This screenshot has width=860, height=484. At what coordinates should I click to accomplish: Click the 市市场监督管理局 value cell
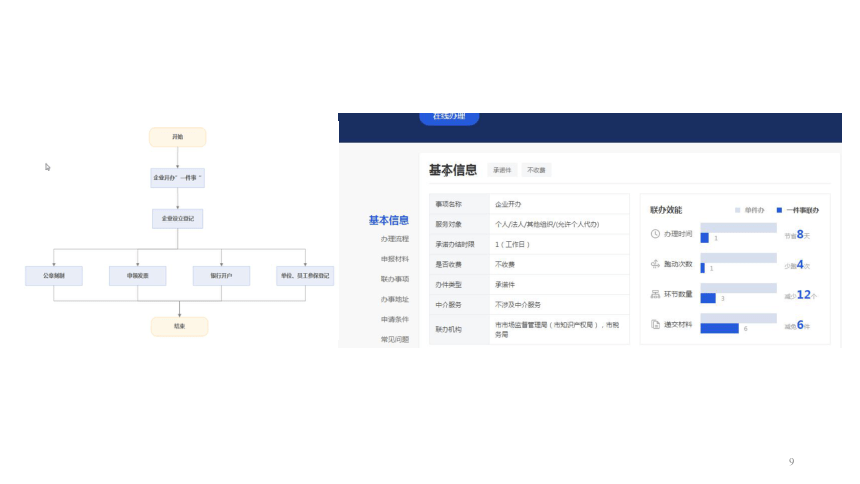pyautogui.click(x=559, y=329)
